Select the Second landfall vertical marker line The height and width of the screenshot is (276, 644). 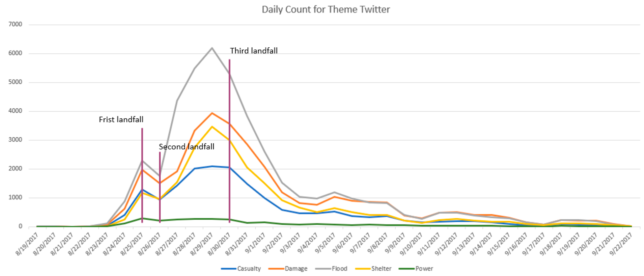click(160, 187)
